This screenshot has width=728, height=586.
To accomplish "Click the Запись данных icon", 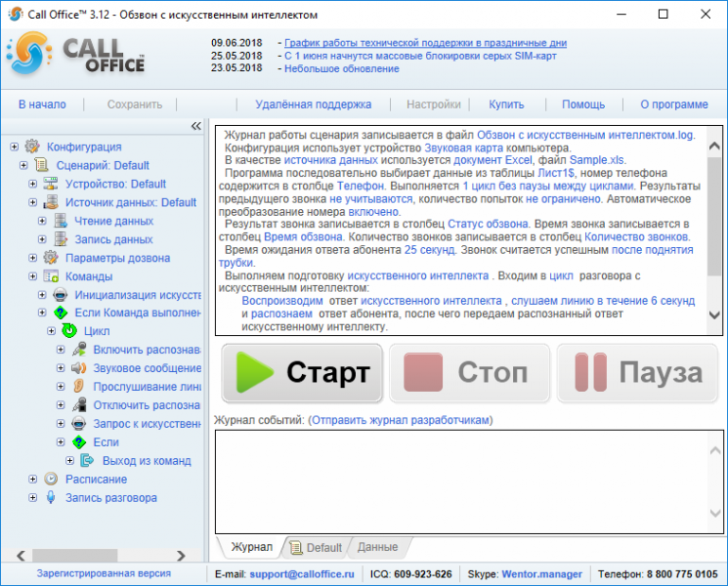I will [x=61, y=239].
